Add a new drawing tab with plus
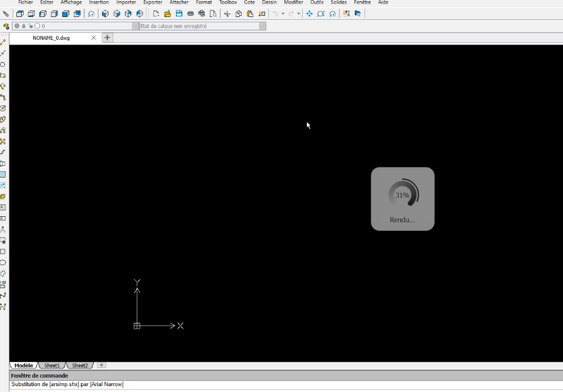Image resolution: width=563 pixels, height=392 pixels. click(107, 38)
